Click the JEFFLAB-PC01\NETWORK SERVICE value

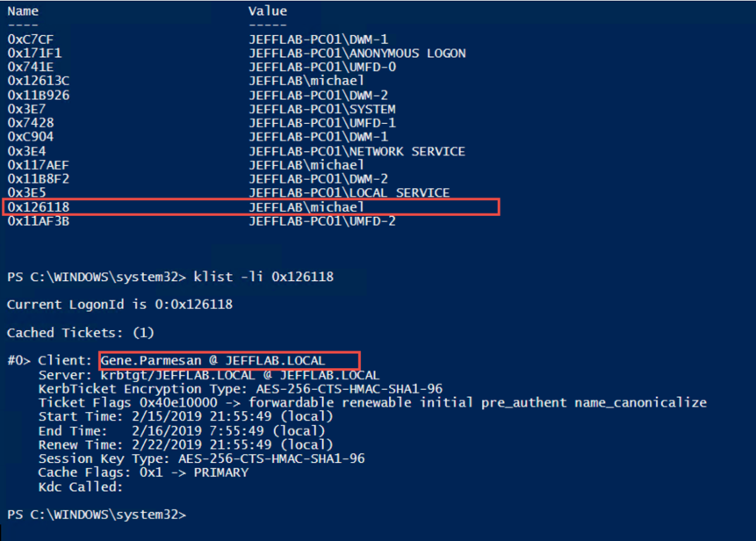tap(356, 151)
